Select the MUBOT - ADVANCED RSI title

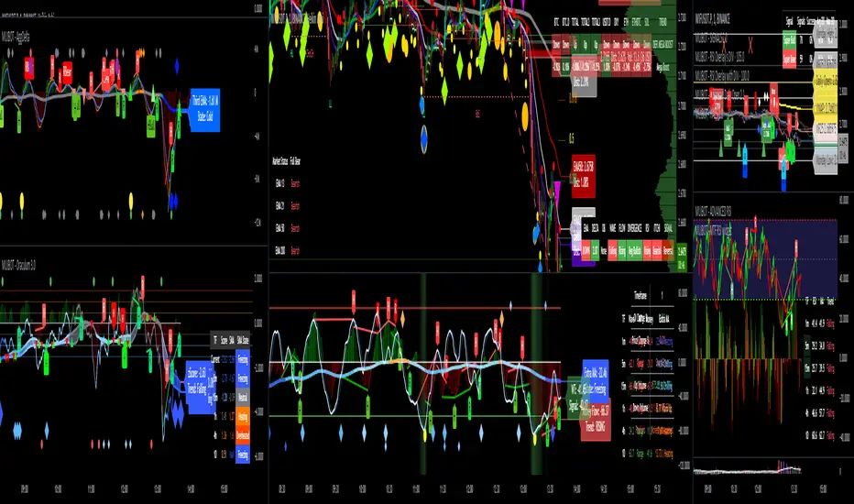pos(713,211)
